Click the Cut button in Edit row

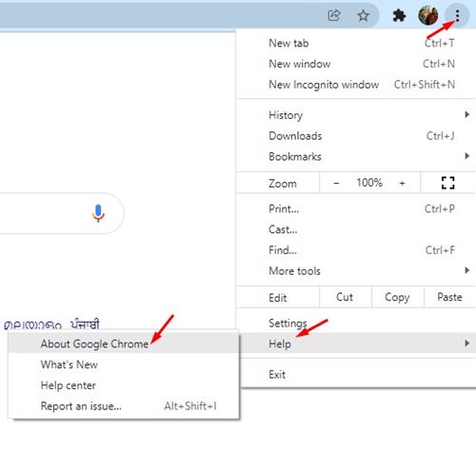pyautogui.click(x=345, y=297)
